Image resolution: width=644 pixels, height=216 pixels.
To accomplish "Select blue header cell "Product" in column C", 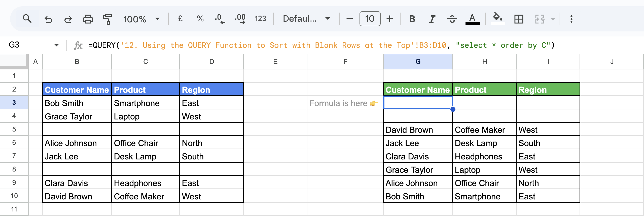I will [146, 89].
